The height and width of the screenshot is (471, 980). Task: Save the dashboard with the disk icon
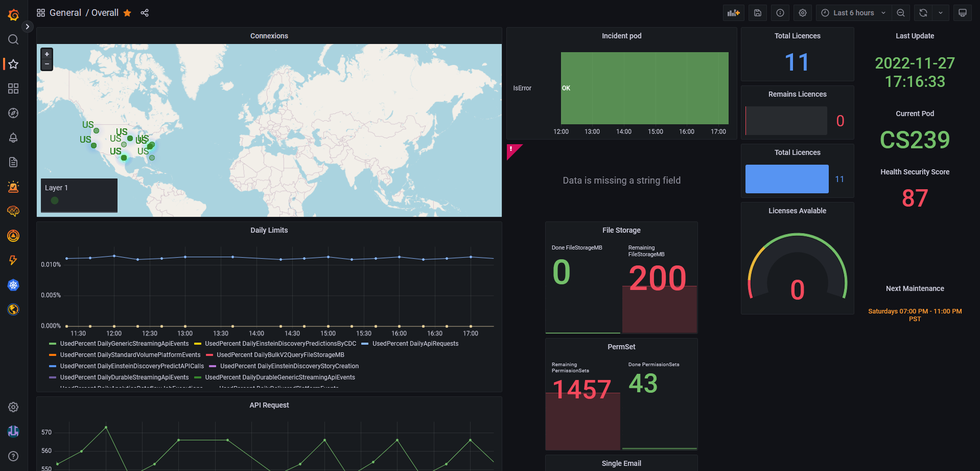pyautogui.click(x=758, y=13)
